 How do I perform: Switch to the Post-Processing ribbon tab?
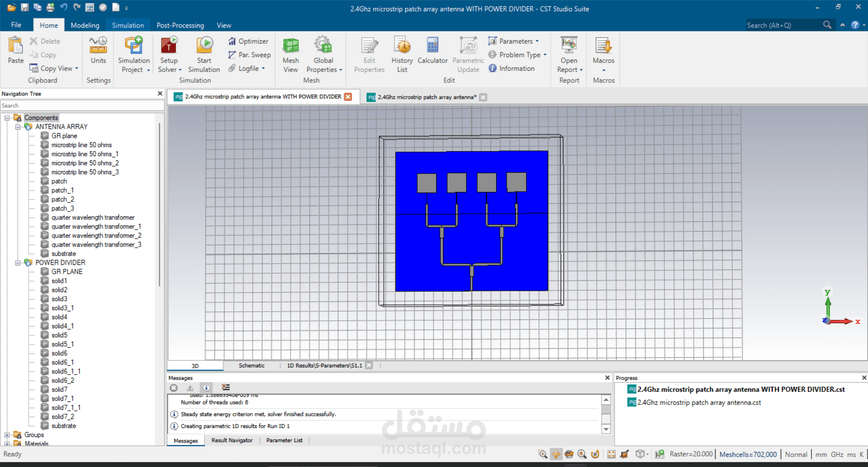tap(180, 25)
